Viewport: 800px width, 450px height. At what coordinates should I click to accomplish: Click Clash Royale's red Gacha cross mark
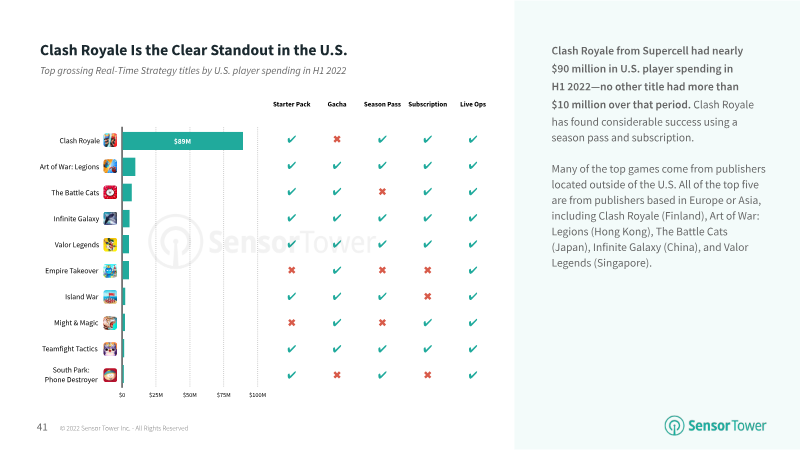337,139
